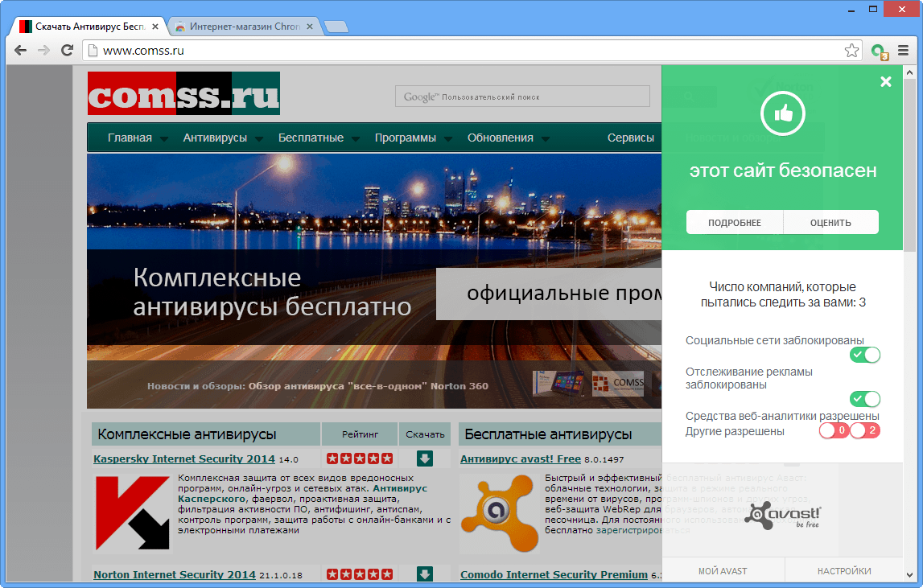Open the avast! Online Security extension icon

(x=880, y=51)
